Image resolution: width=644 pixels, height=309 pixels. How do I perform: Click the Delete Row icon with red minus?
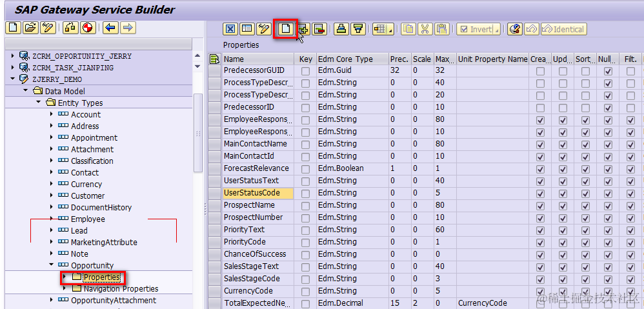click(x=319, y=29)
